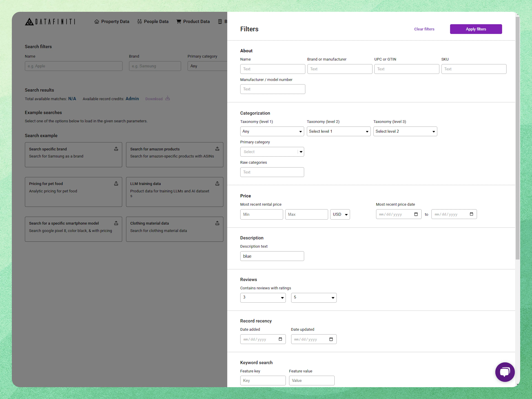
Task: Click the Description text field containing "blue"
Action: (272, 256)
